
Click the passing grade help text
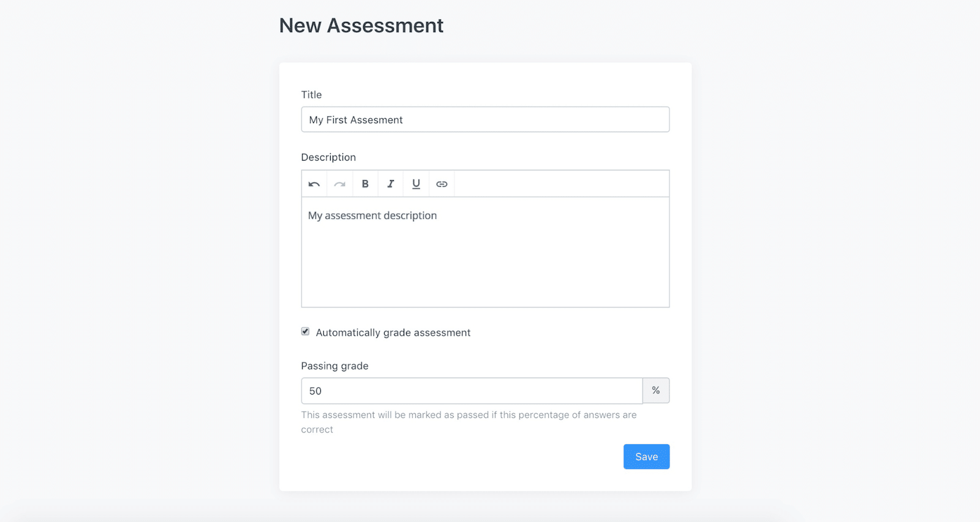[469, 422]
